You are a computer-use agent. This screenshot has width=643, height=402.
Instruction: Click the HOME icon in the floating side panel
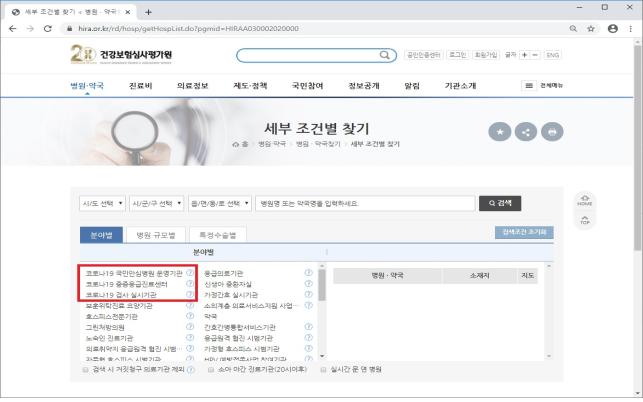click(585, 201)
